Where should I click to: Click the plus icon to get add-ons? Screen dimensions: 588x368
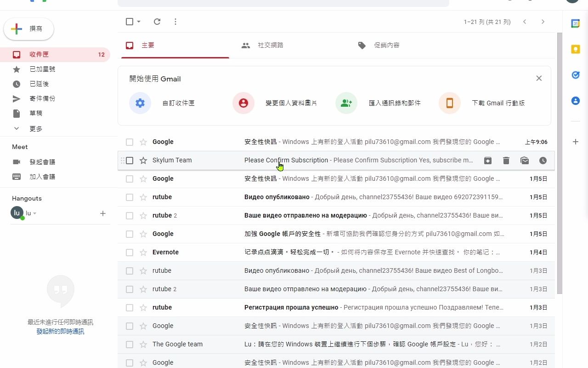point(575,142)
